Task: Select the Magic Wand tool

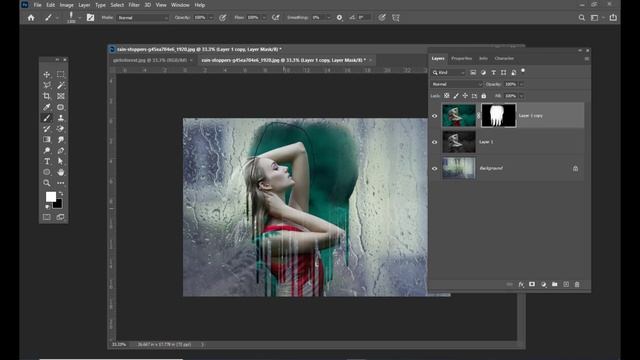Action: (x=60, y=85)
